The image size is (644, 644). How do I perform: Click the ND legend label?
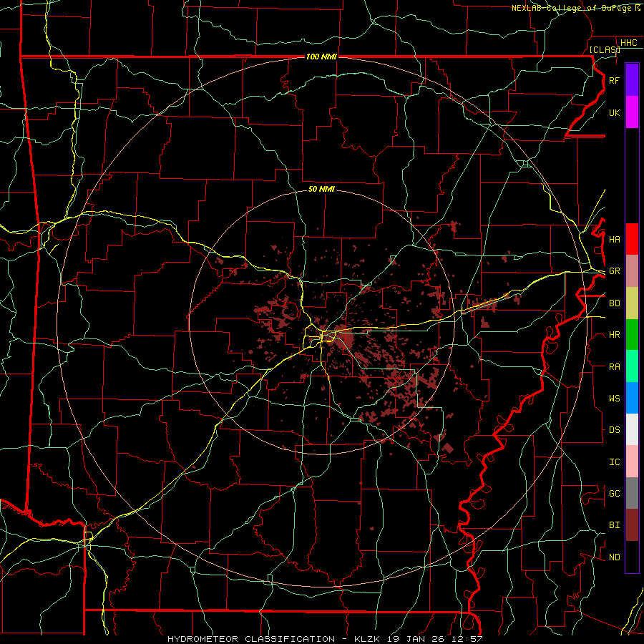[x=614, y=557]
